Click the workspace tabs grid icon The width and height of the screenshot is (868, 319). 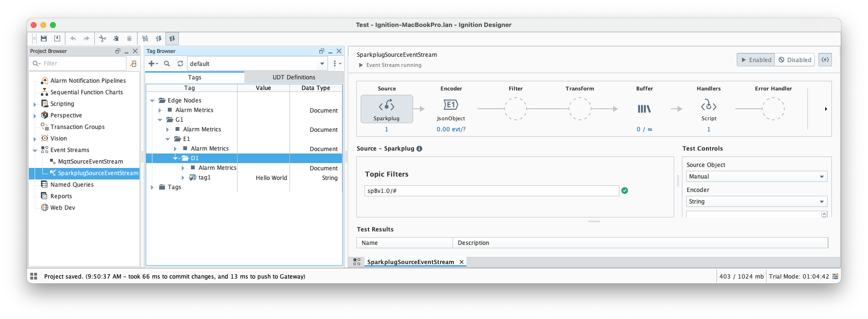tap(357, 262)
